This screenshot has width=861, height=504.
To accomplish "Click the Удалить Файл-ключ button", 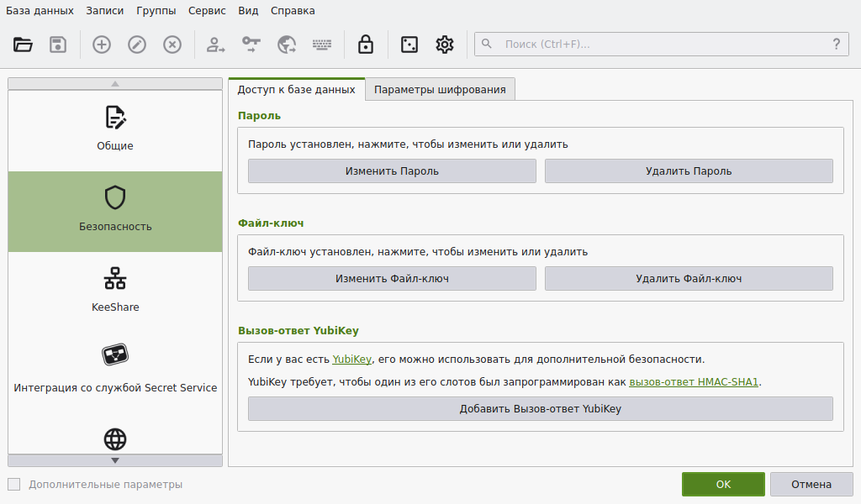I will (x=689, y=279).
